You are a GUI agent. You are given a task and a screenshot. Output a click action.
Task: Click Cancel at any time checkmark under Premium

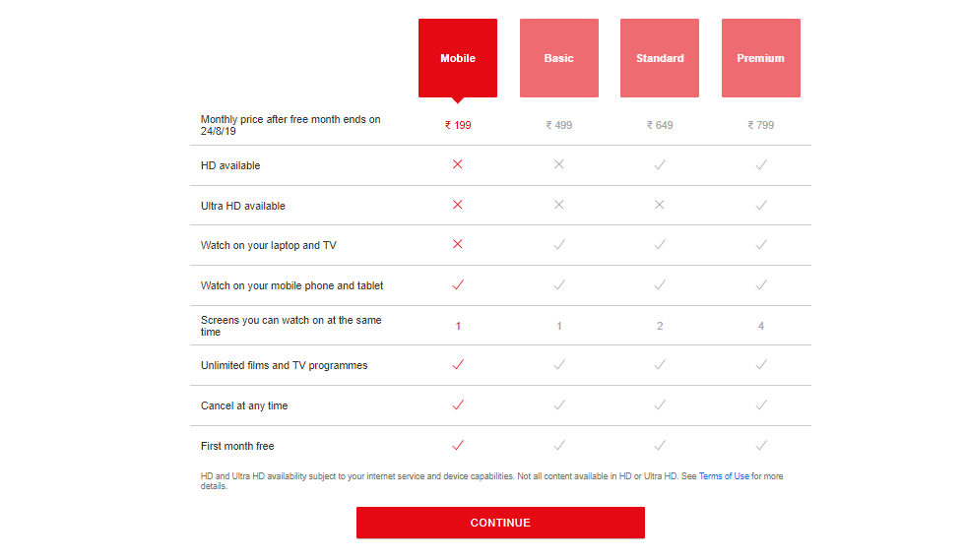761,404
